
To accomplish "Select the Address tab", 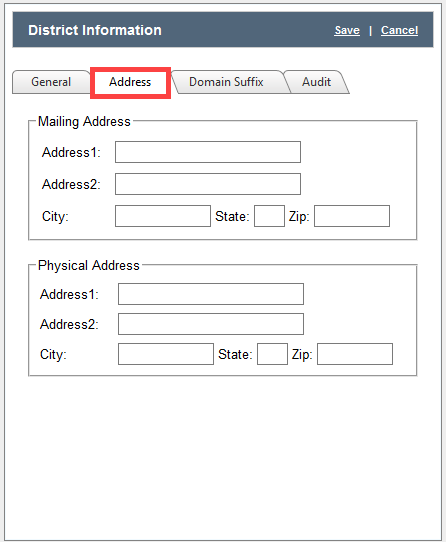I will [x=130, y=82].
